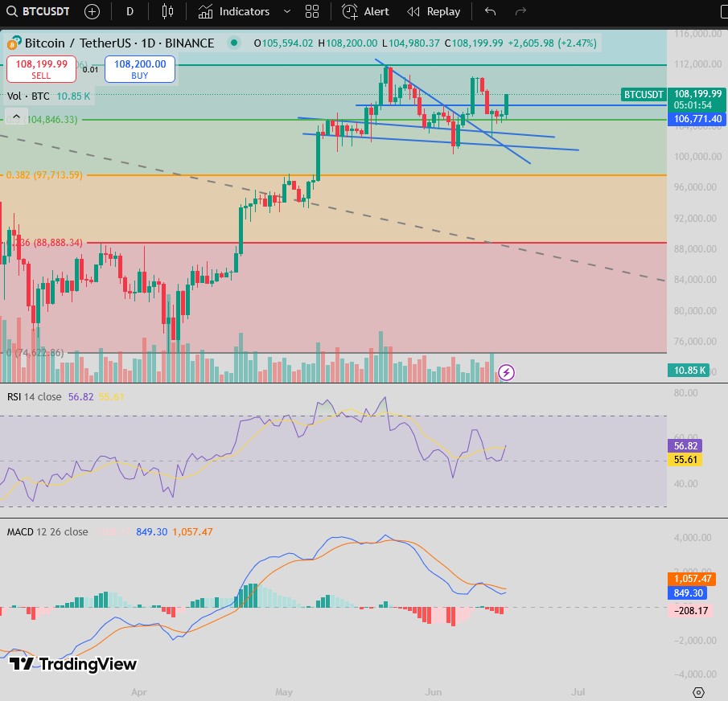Create a new Alert
Viewport: 728px width, 701px height.
tap(365, 11)
